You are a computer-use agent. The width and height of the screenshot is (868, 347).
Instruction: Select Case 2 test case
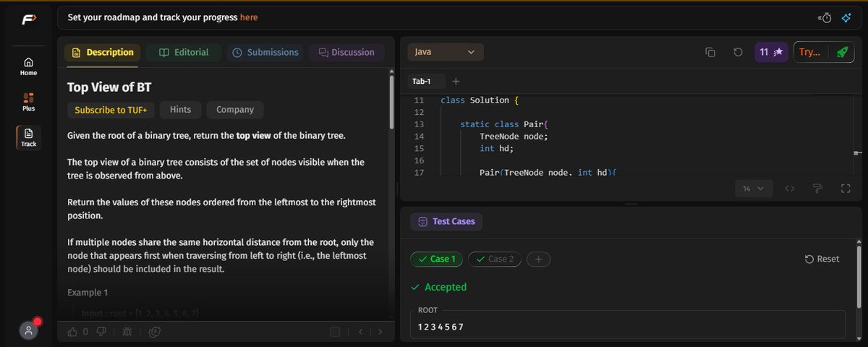point(494,259)
